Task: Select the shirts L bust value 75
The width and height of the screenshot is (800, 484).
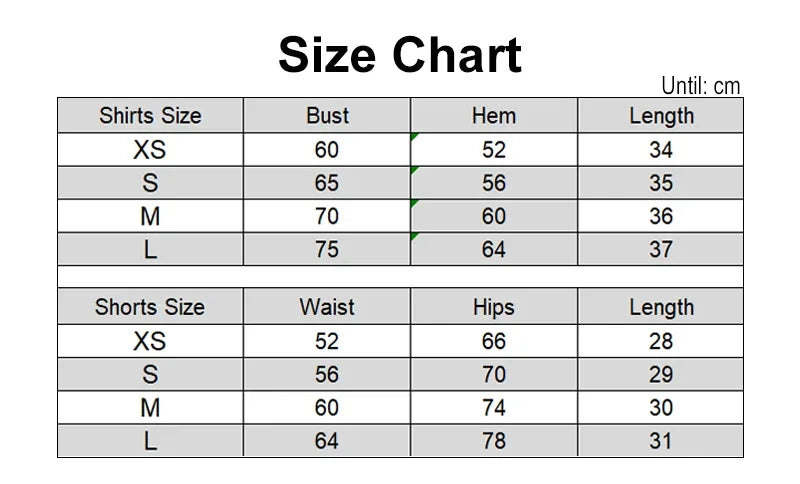Action: point(327,249)
